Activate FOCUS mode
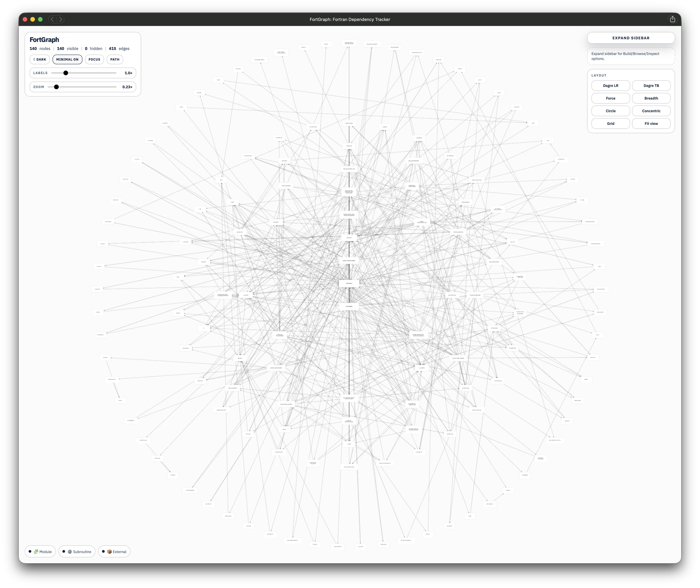700x588 pixels. pos(94,59)
